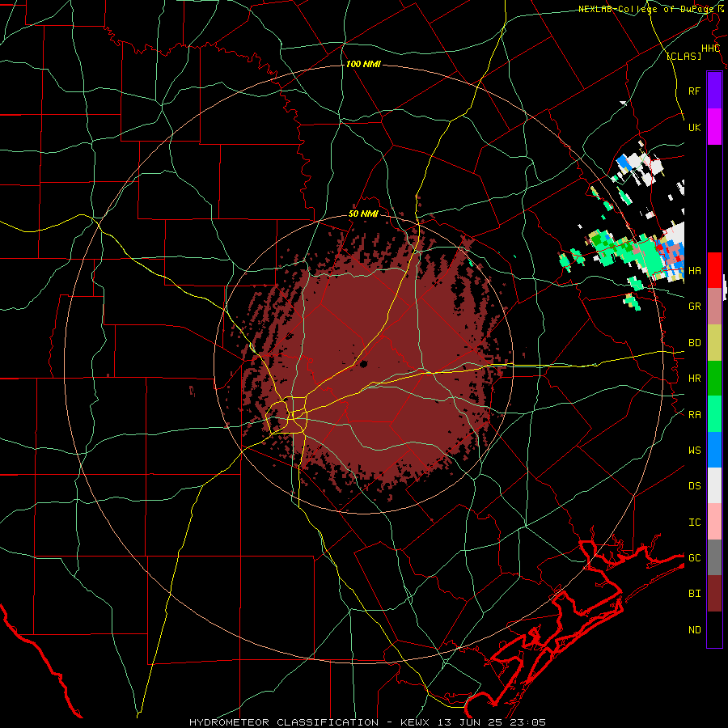The height and width of the screenshot is (728, 728).
Task: Click the HR legend label
Action: 694,379
